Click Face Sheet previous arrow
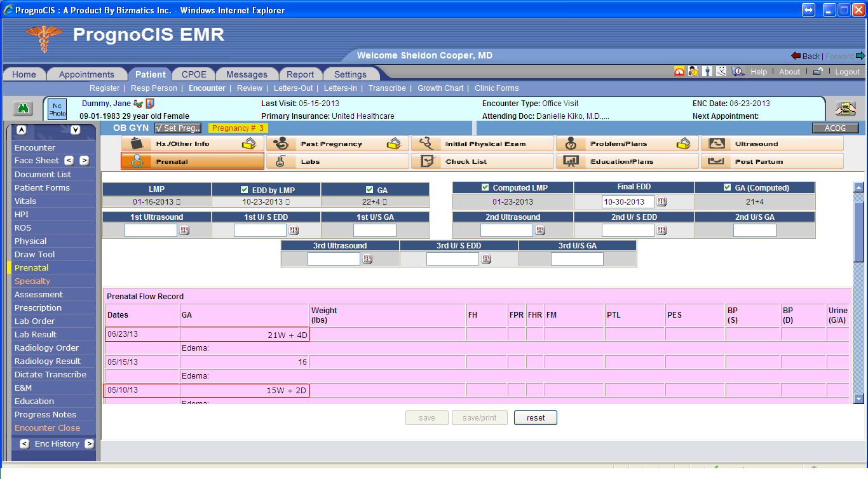868x479 pixels. 70,161
